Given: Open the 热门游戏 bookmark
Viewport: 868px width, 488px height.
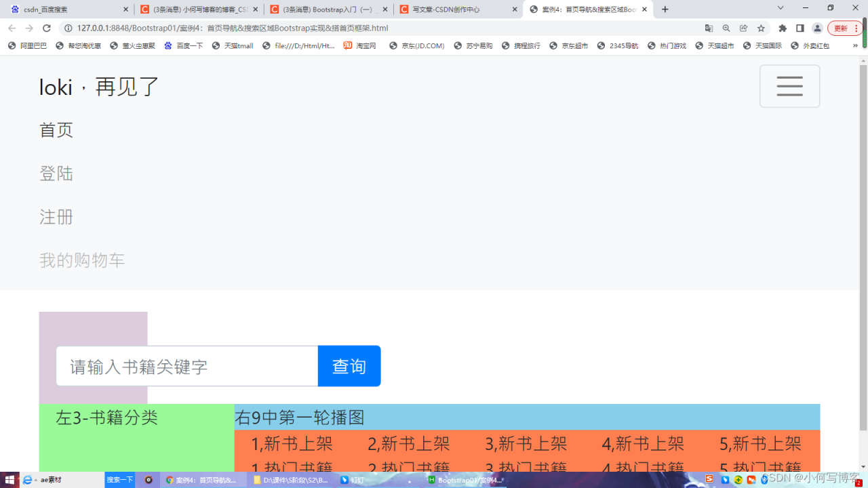Looking at the screenshot, I should [x=667, y=46].
